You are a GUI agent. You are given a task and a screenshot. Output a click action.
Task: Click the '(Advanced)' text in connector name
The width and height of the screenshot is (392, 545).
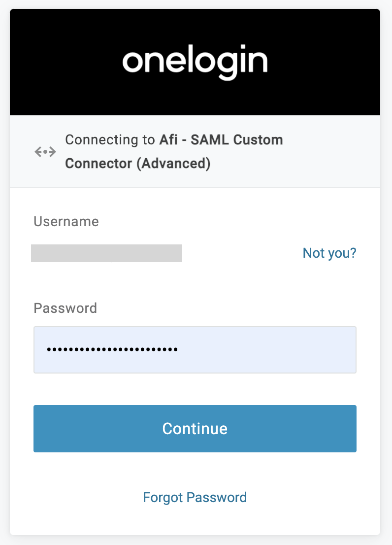[x=173, y=164]
